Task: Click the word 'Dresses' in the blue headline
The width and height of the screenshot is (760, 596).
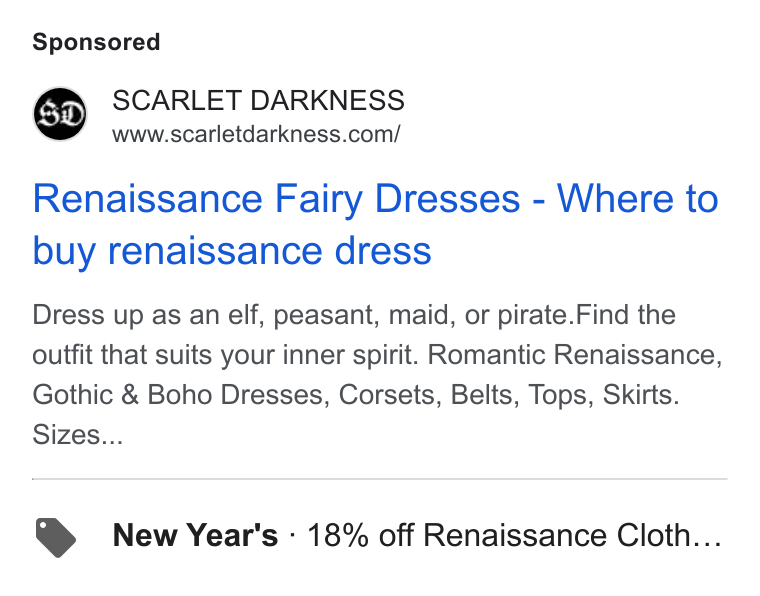Action: (x=447, y=199)
